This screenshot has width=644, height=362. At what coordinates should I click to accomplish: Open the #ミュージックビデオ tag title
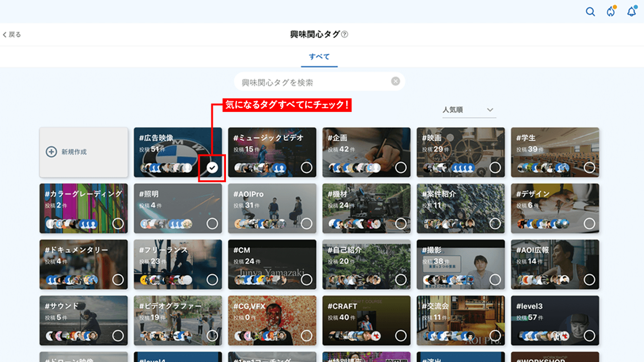[269, 138]
